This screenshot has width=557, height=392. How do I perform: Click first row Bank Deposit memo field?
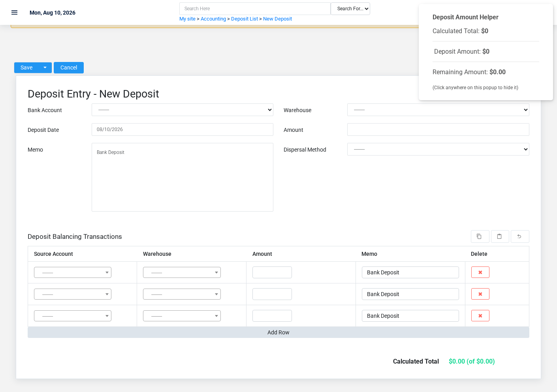(x=410, y=272)
